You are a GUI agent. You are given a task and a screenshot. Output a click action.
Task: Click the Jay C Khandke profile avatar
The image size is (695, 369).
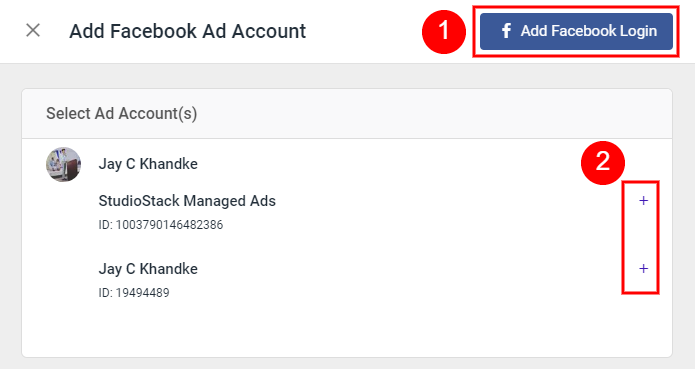[63, 164]
